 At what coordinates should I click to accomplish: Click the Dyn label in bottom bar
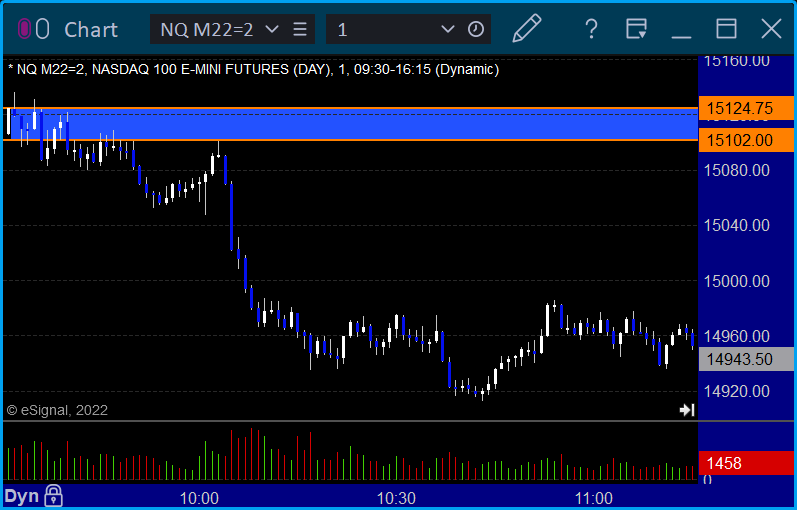click(x=22, y=496)
